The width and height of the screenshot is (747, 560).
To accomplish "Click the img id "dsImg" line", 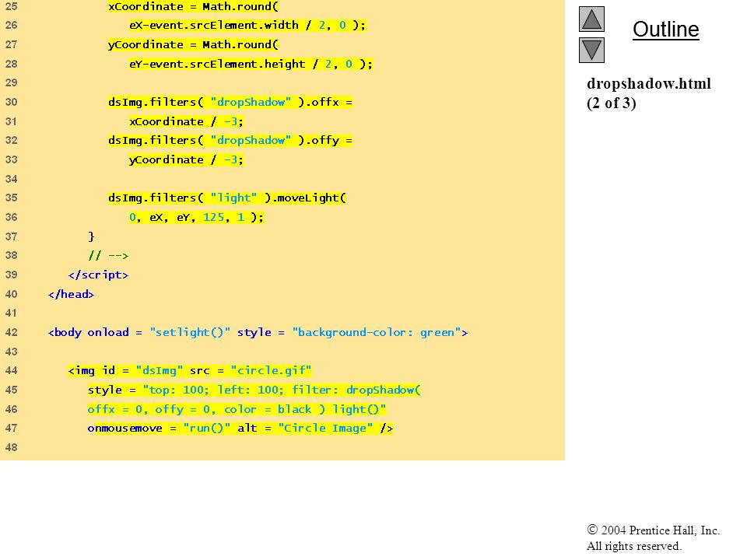I will point(190,370).
